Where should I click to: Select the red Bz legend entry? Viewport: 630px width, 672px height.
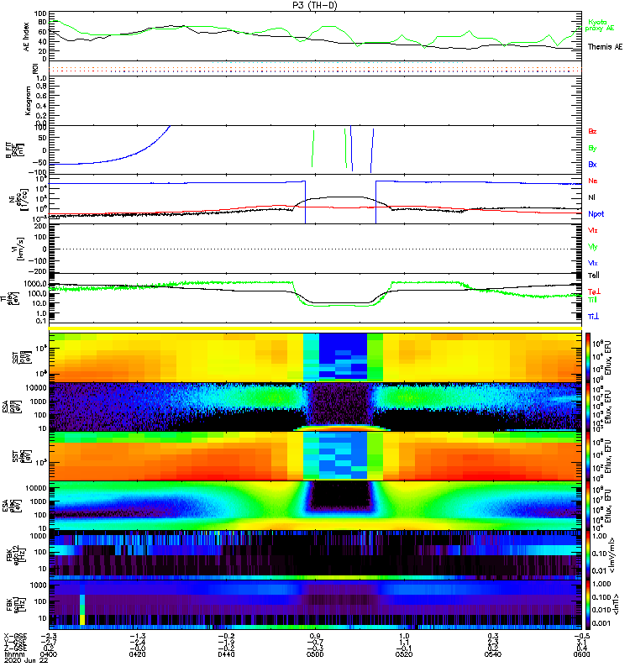(592, 131)
